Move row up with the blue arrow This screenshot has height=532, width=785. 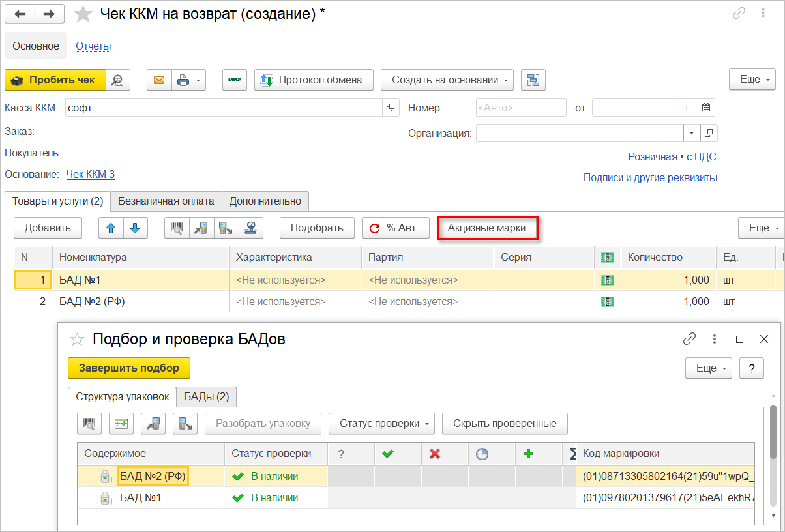click(x=111, y=228)
